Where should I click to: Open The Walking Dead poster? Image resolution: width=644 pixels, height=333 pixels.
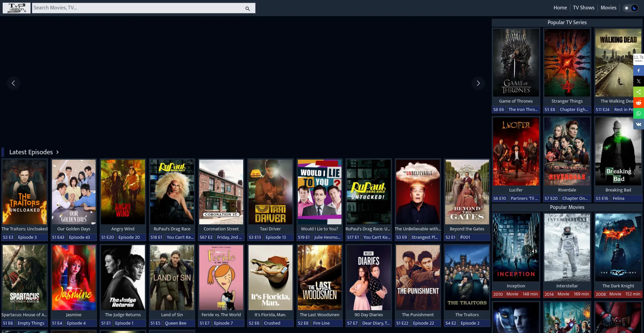(618, 63)
